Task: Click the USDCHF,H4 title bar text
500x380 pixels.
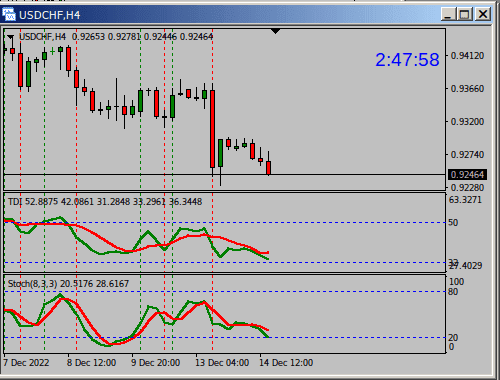Action: click(x=49, y=15)
